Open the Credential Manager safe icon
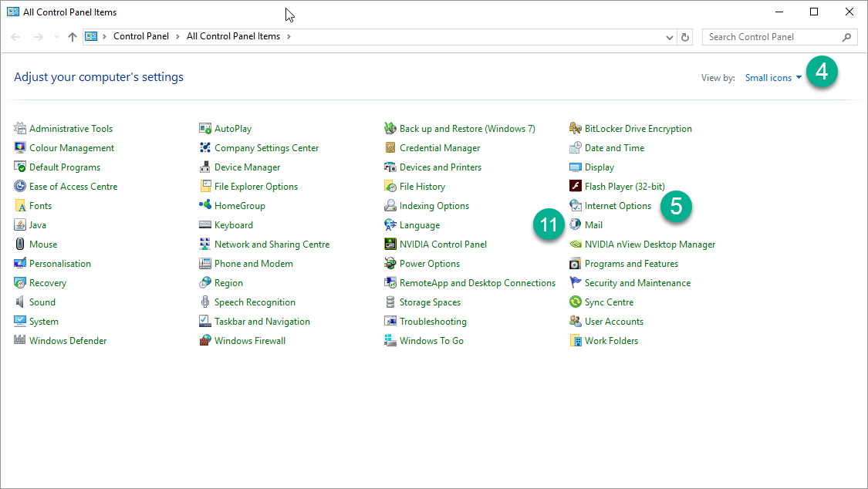This screenshot has width=868, height=489. coord(390,147)
